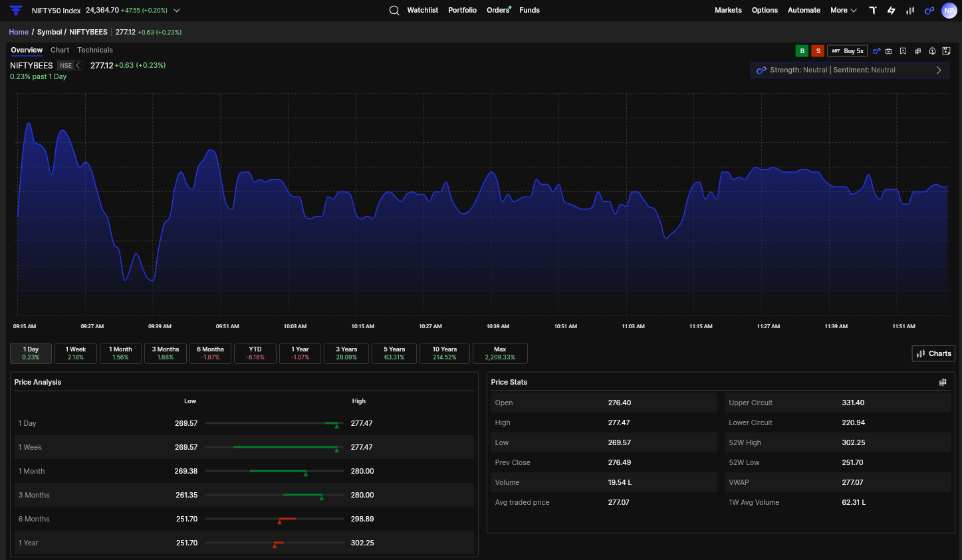
Task: Click the basket icon in the symbol toolbar
Action: tap(889, 51)
